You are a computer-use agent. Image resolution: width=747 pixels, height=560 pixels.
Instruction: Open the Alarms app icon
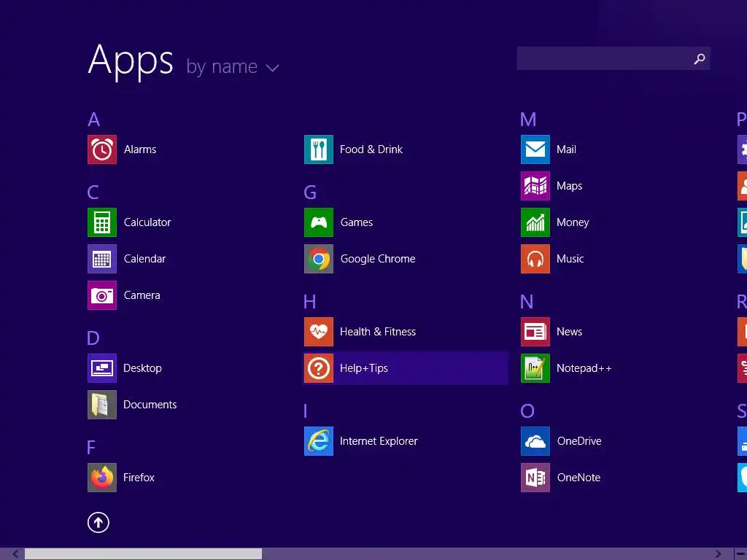tap(102, 149)
